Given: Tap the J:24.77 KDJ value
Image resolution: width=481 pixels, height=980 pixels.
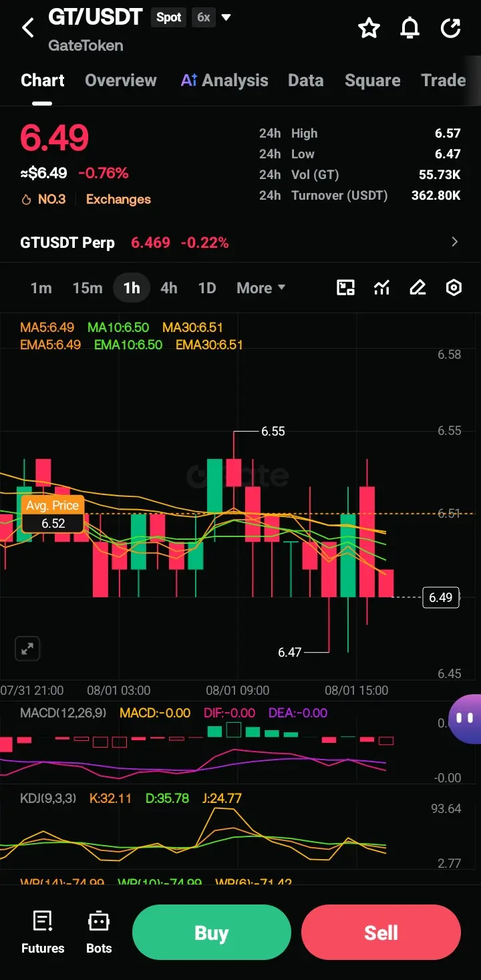Looking at the screenshot, I should 222,798.
